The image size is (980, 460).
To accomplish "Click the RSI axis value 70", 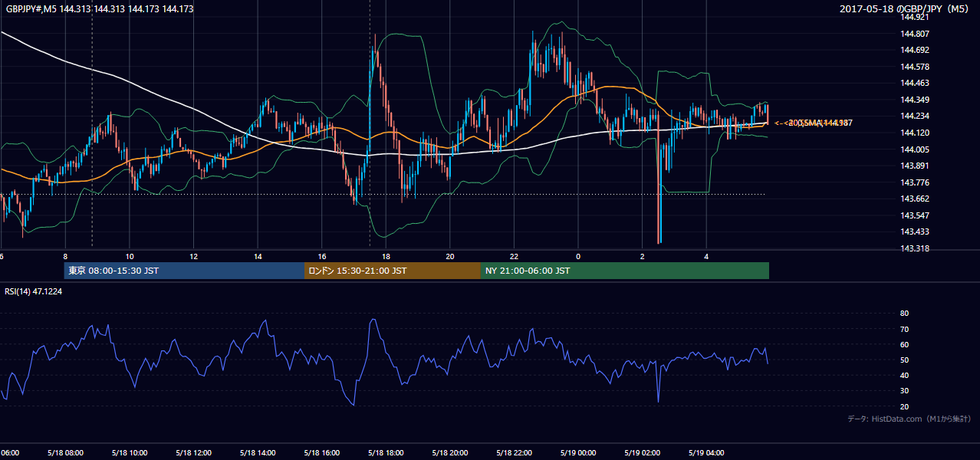I will click(x=905, y=329).
